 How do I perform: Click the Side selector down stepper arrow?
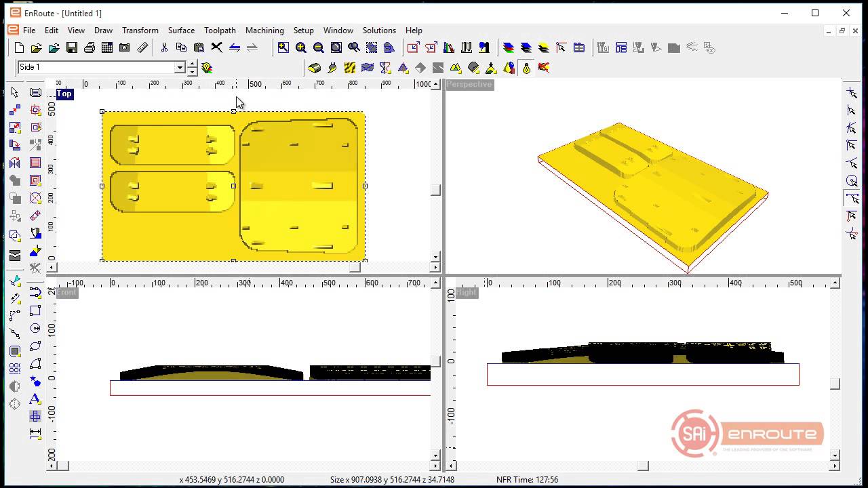tap(193, 70)
